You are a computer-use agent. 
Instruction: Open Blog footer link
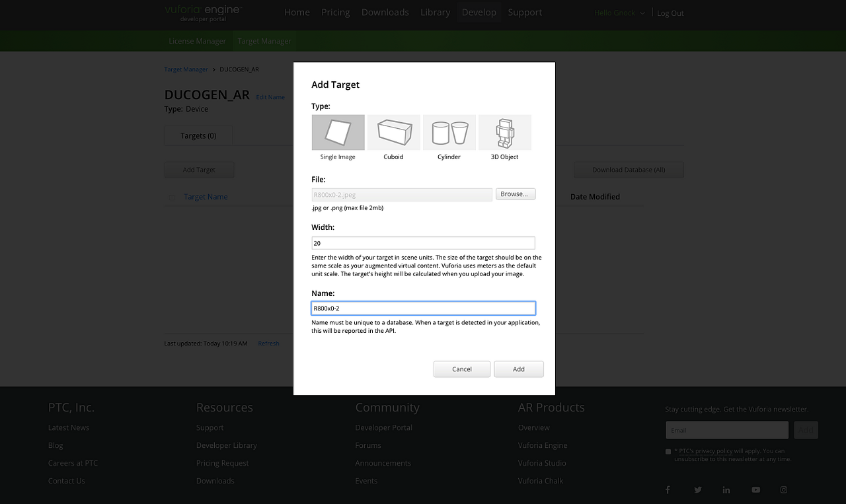(56, 445)
